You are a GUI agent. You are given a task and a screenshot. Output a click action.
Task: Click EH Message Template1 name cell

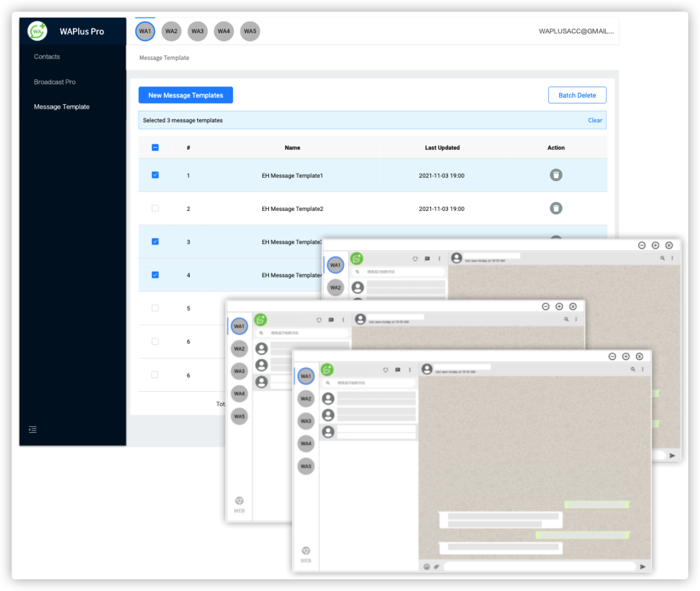tap(292, 175)
